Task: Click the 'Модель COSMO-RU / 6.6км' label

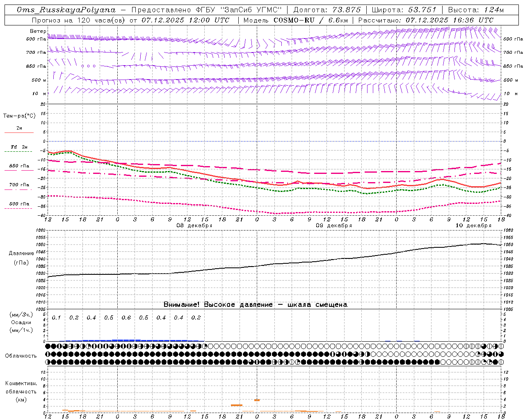Action: point(296,20)
